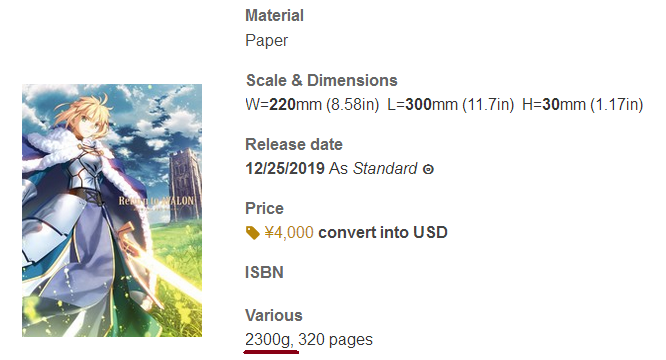Screen dimensions: 666x360
Task: Click the Various heading
Action: coord(274,315)
